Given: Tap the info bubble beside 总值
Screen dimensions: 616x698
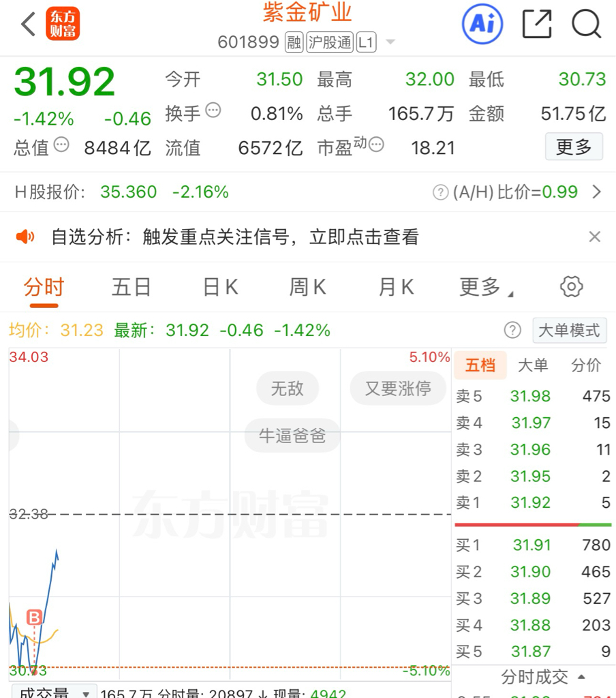Looking at the screenshot, I should [x=61, y=145].
